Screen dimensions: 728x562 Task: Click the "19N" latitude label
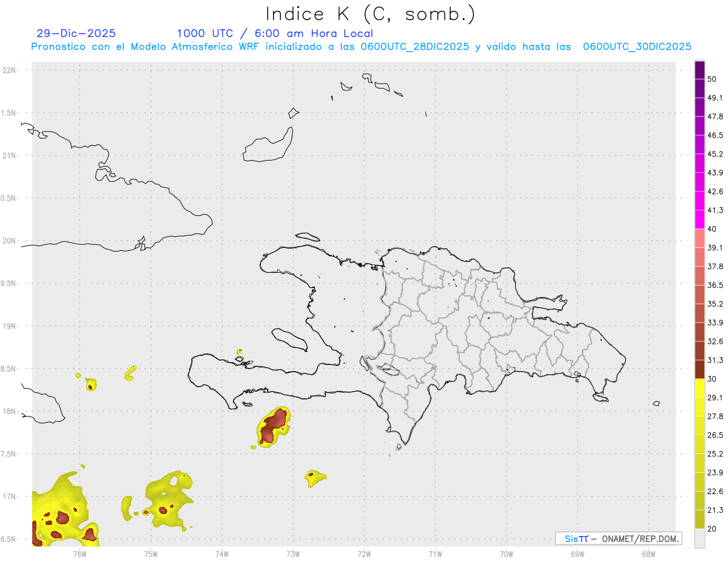10,326
